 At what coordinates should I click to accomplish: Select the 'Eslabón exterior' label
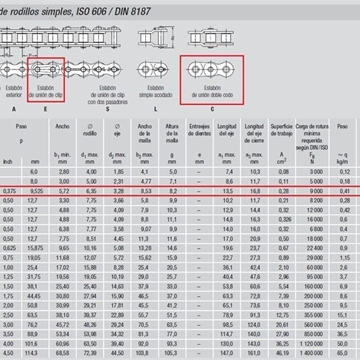(14, 92)
